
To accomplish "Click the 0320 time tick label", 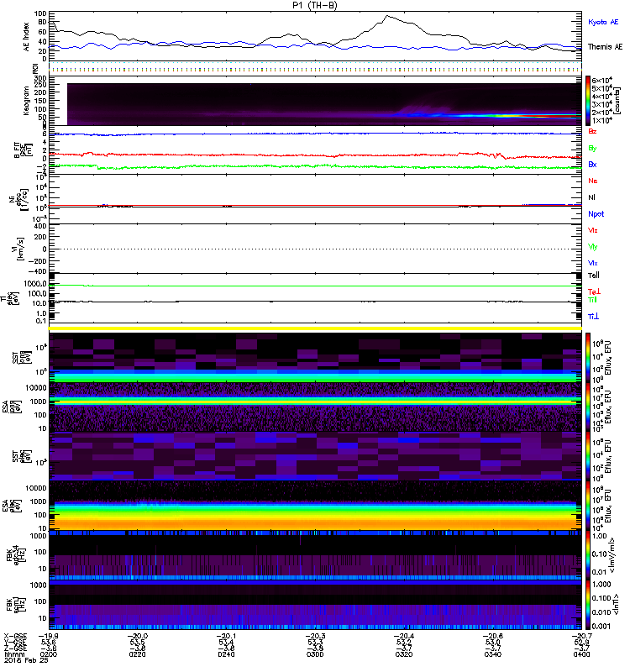I will pos(404,654).
